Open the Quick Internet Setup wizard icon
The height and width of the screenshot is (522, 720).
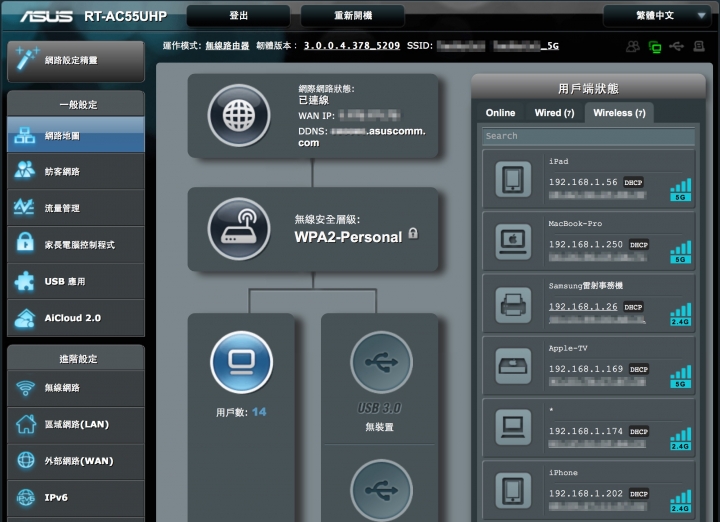click(x=26, y=60)
